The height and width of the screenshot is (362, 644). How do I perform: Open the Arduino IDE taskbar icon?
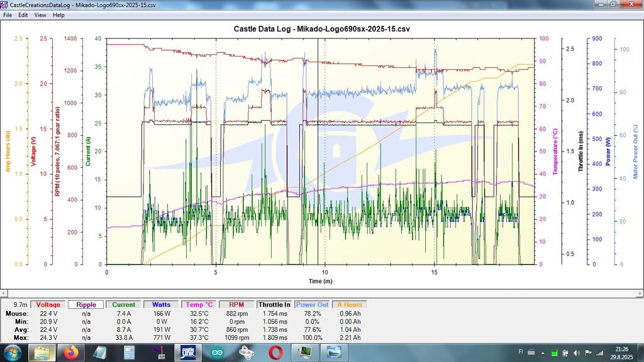pyautogui.click(x=218, y=353)
